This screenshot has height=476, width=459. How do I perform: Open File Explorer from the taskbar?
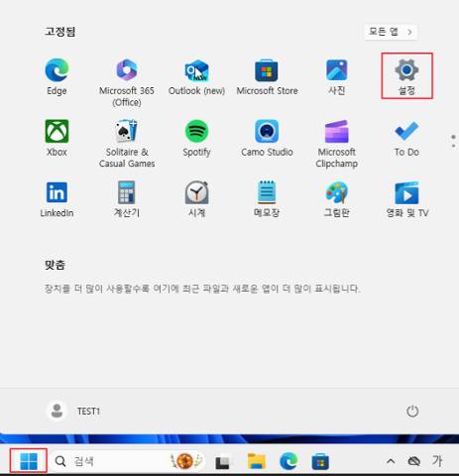[x=257, y=461]
